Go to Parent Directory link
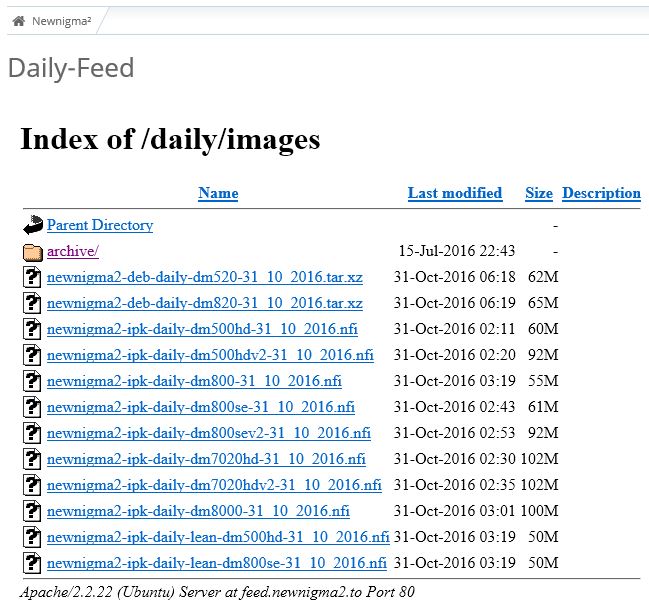 pos(100,225)
